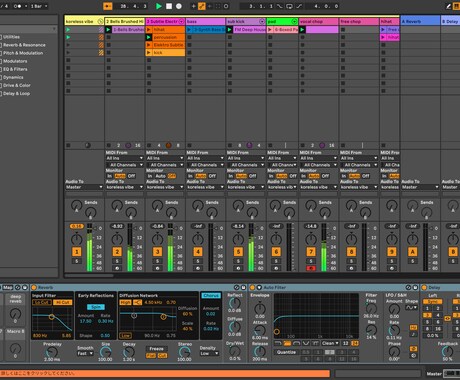Disarm the record arm on track 7
Image resolution: width=460 pixels, height=380 pixels.
click(311, 268)
